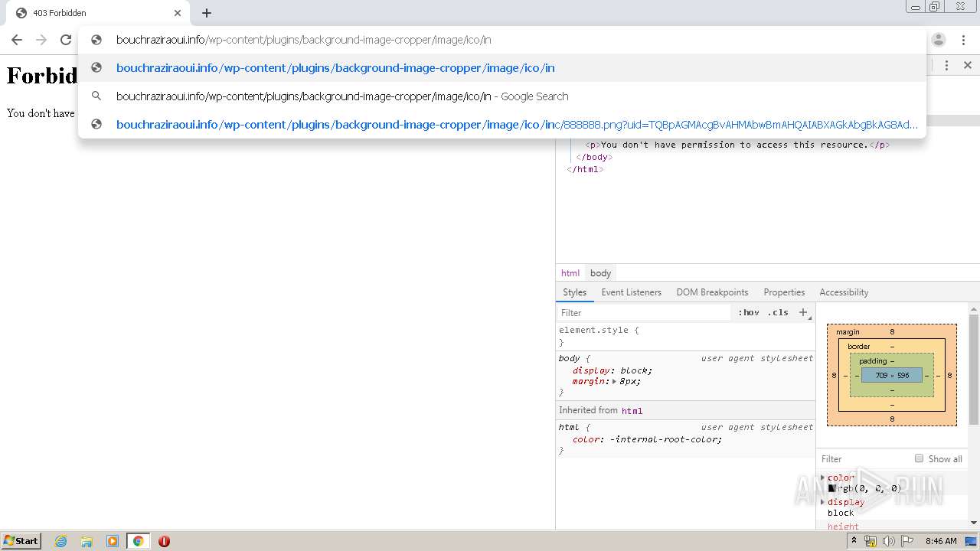
Task: Click the 8:46 AM clock
Action: 941,541
